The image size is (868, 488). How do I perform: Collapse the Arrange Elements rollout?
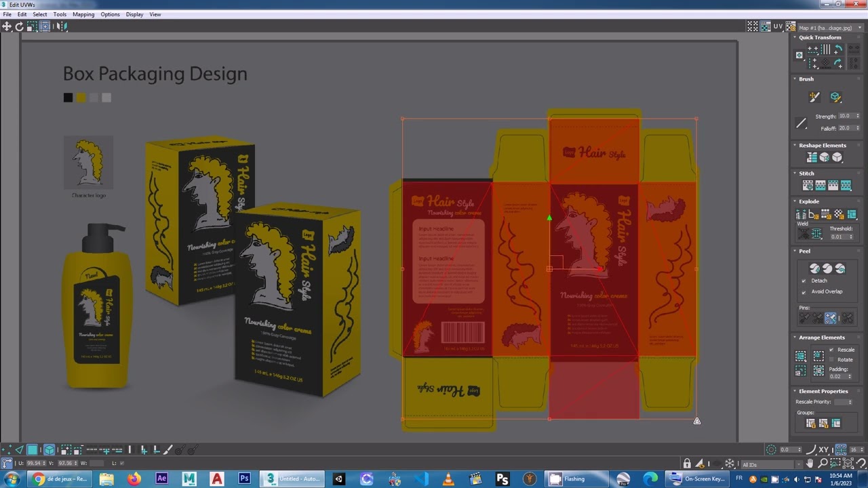[821, 338]
